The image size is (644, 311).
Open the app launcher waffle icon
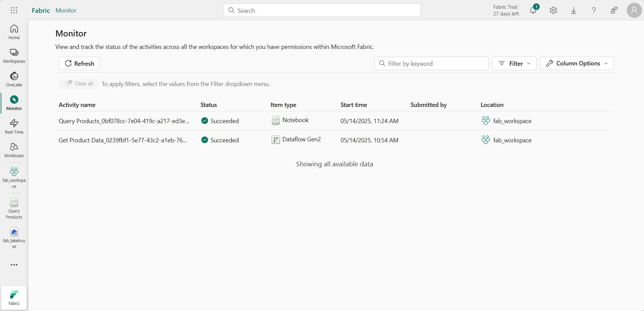tap(14, 10)
